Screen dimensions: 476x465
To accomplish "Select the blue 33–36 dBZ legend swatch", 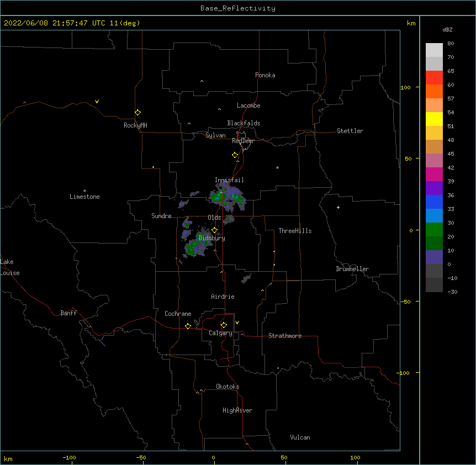I will point(434,202).
